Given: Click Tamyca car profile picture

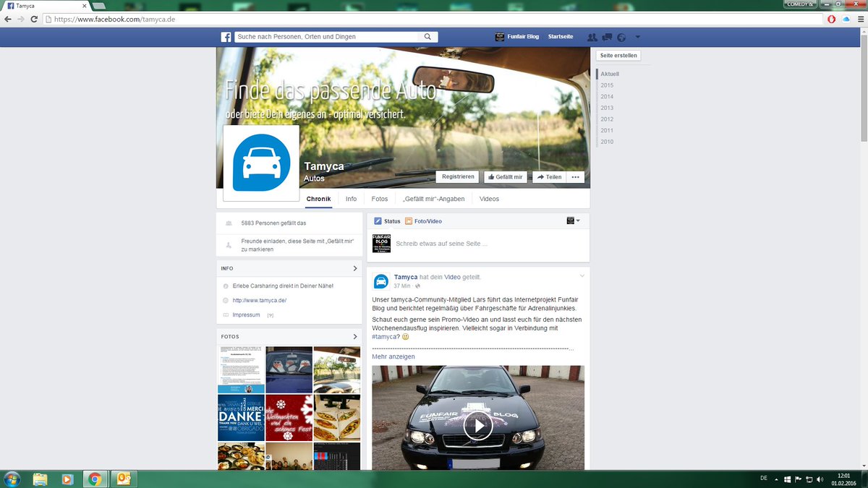Looking at the screenshot, I should point(261,163).
